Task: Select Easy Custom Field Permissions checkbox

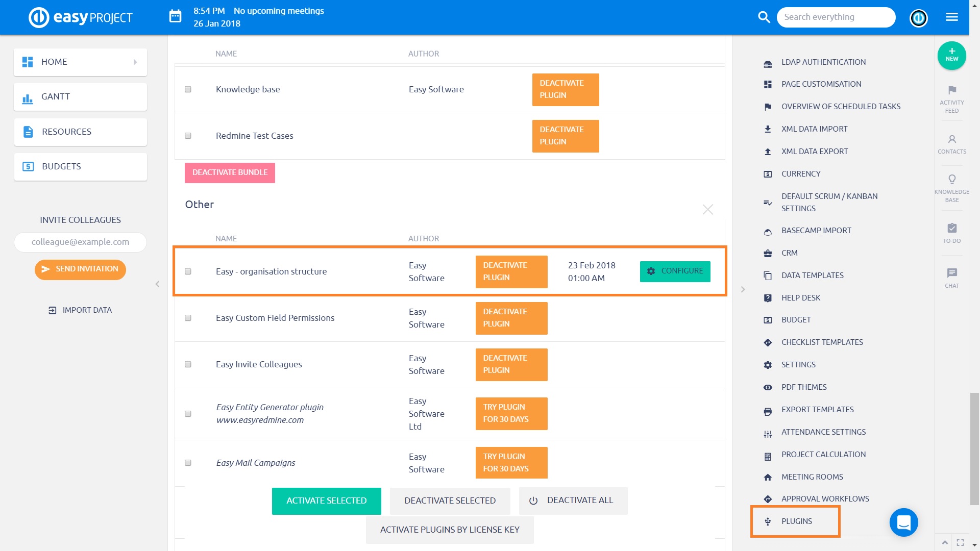Action: 188,318
